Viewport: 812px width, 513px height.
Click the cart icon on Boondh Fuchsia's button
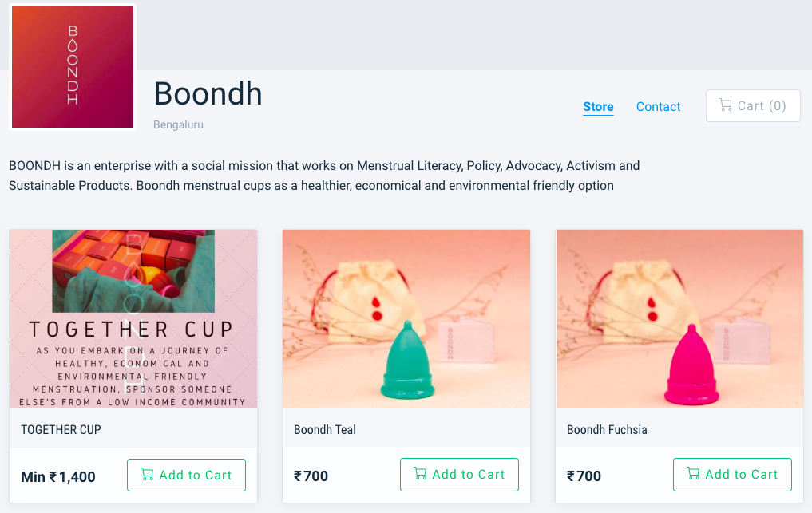[x=693, y=475]
